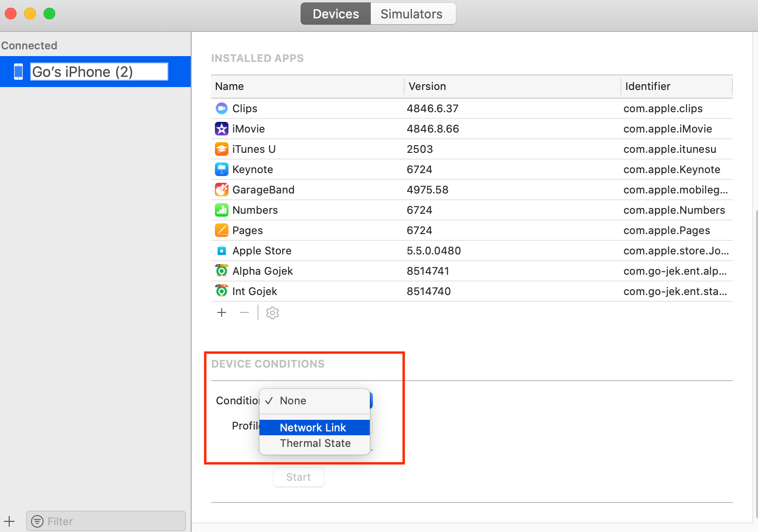Click the GarageBand guitar icon
The height and width of the screenshot is (532, 758).
222,190
